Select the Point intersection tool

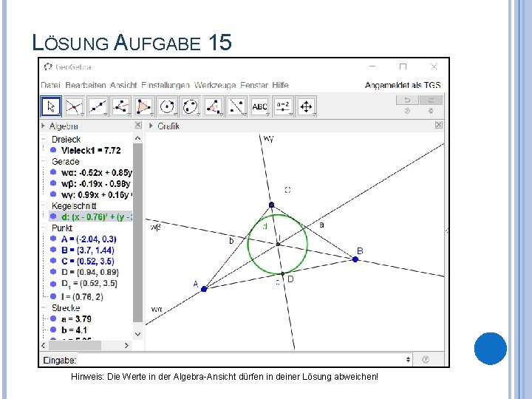point(75,107)
